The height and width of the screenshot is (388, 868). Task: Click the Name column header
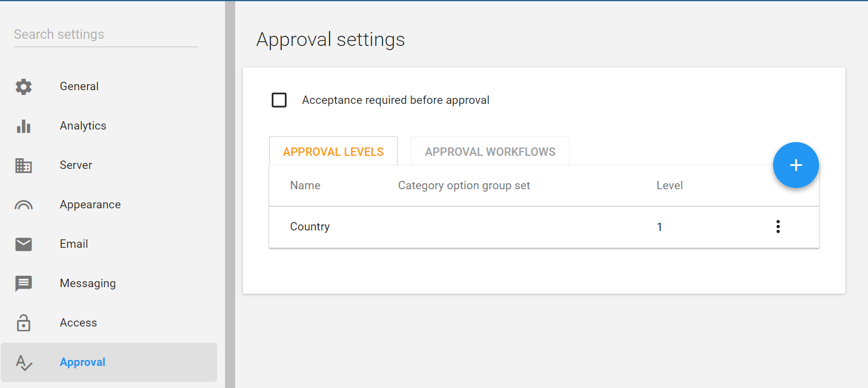coord(305,186)
